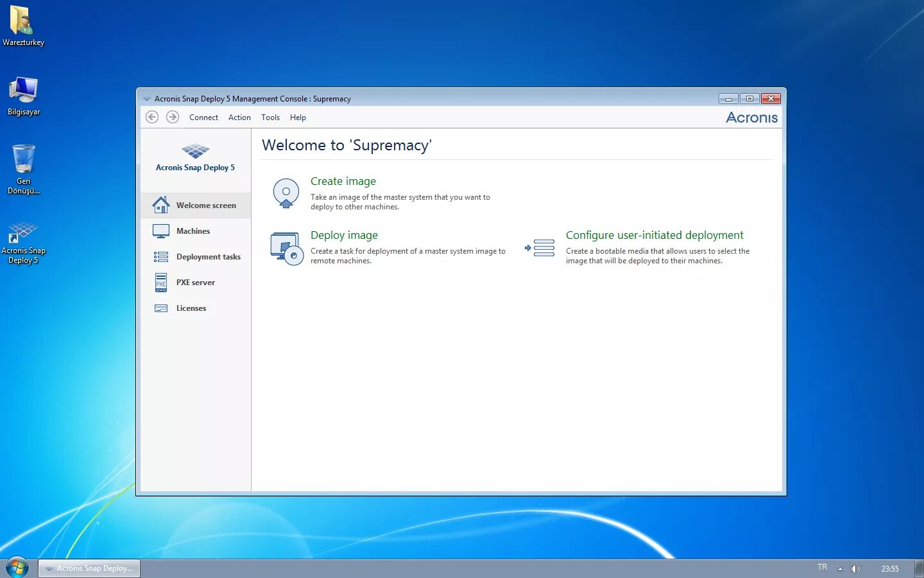Select the Geri Dönüşüm recycle bin icon

click(x=24, y=169)
